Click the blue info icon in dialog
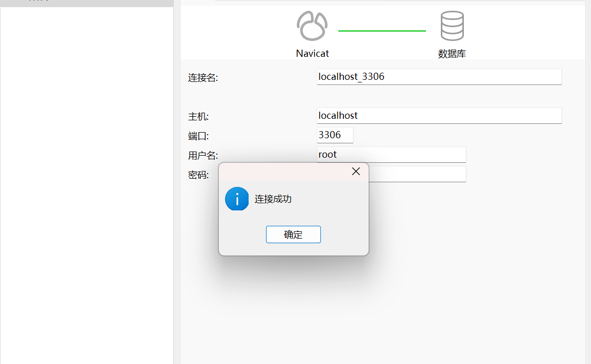Viewport: 591px width, 364px height. click(236, 199)
